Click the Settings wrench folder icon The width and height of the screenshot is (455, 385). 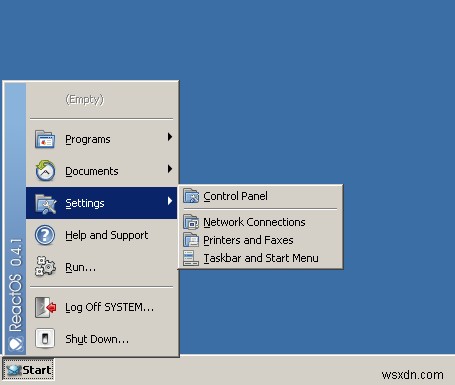click(x=45, y=203)
